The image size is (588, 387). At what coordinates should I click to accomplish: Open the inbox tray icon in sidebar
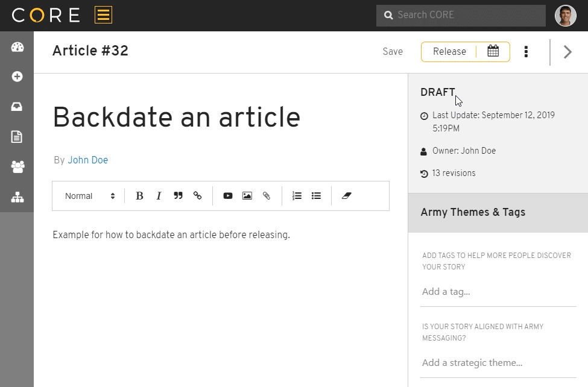pyautogui.click(x=17, y=107)
